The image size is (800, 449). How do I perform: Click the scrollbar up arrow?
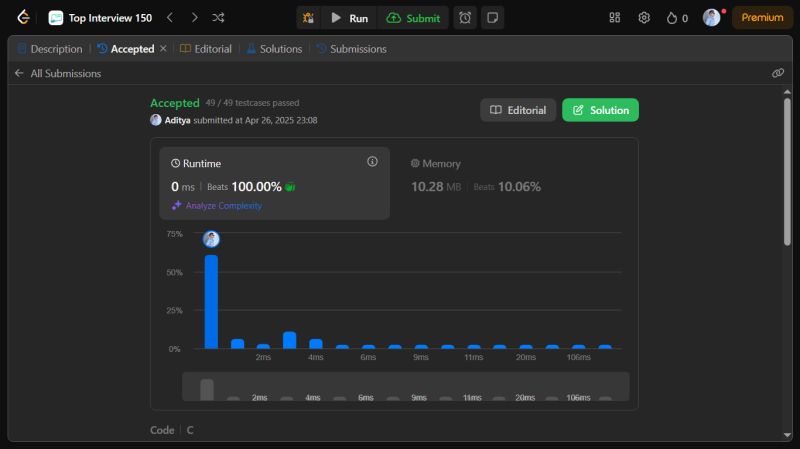787,92
